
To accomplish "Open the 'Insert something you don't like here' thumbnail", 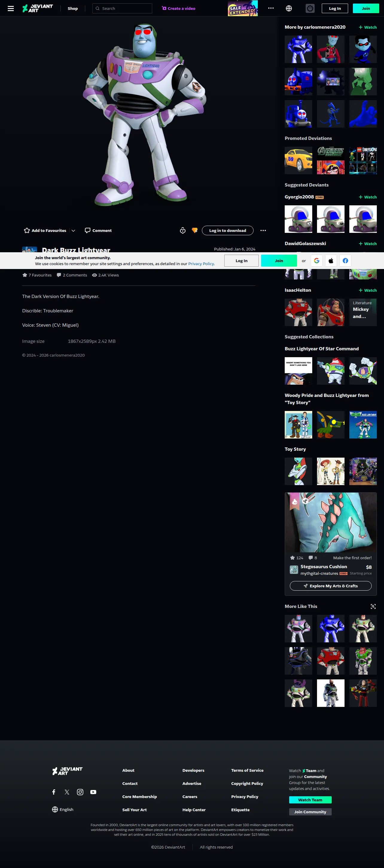I will click(x=298, y=371).
